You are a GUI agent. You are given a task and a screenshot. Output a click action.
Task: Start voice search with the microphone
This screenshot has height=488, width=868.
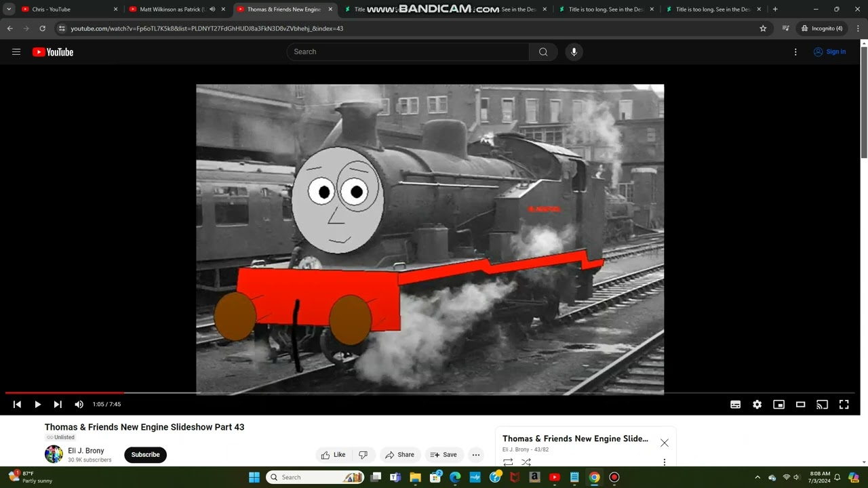click(x=574, y=52)
